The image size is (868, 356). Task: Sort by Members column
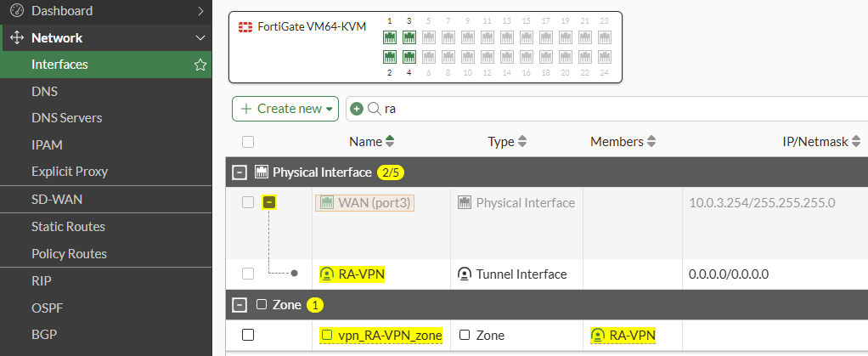tap(623, 142)
